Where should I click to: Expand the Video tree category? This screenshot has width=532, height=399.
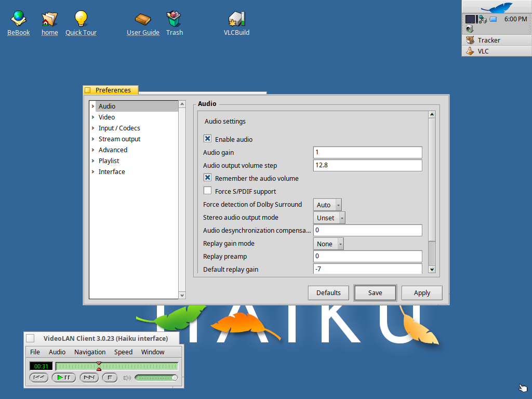coord(93,117)
